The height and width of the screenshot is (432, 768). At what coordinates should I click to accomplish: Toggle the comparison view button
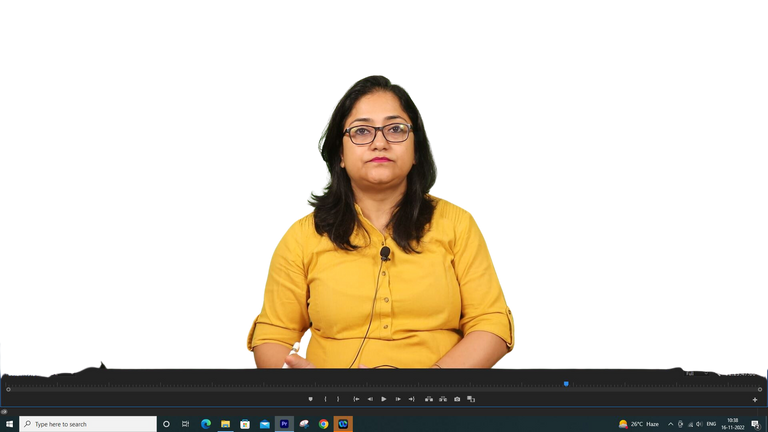pos(471,399)
